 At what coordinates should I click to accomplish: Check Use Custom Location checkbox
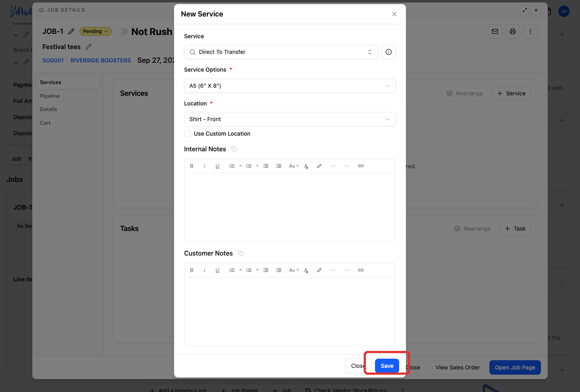pos(187,134)
